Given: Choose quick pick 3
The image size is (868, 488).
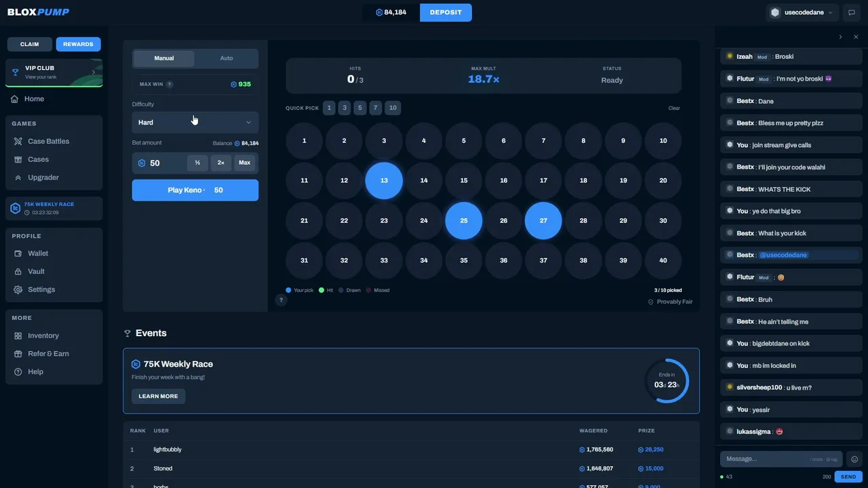Looking at the screenshot, I should pos(345,108).
